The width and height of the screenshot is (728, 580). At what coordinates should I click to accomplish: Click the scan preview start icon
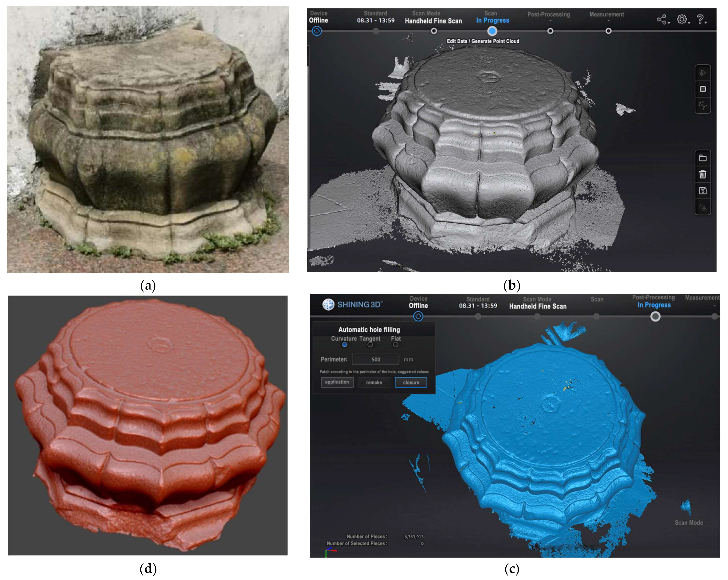[x=703, y=73]
